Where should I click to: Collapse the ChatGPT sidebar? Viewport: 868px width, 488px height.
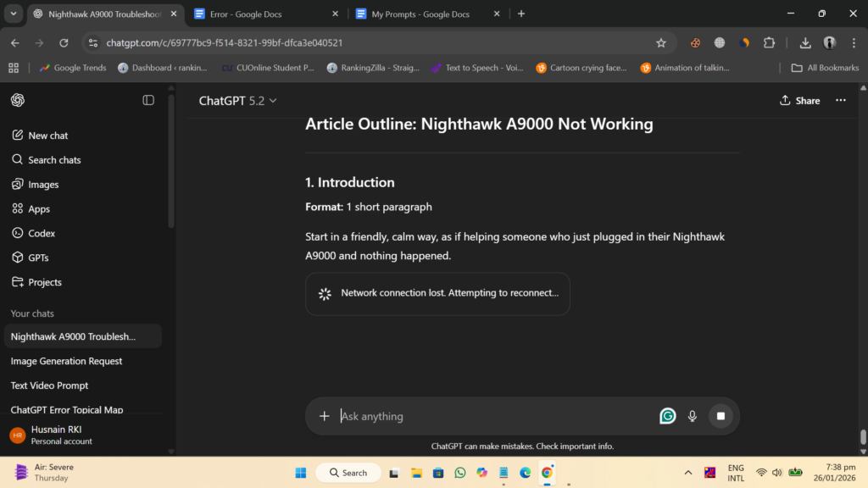pyautogui.click(x=148, y=99)
